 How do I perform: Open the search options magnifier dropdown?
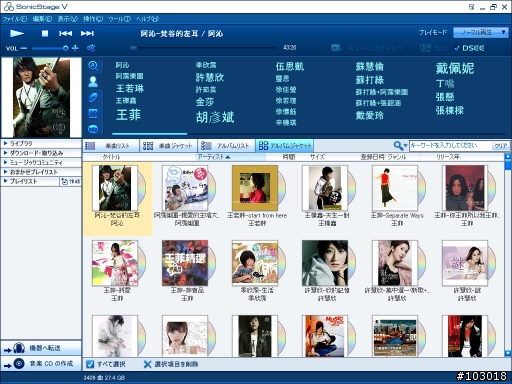click(x=400, y=146)
